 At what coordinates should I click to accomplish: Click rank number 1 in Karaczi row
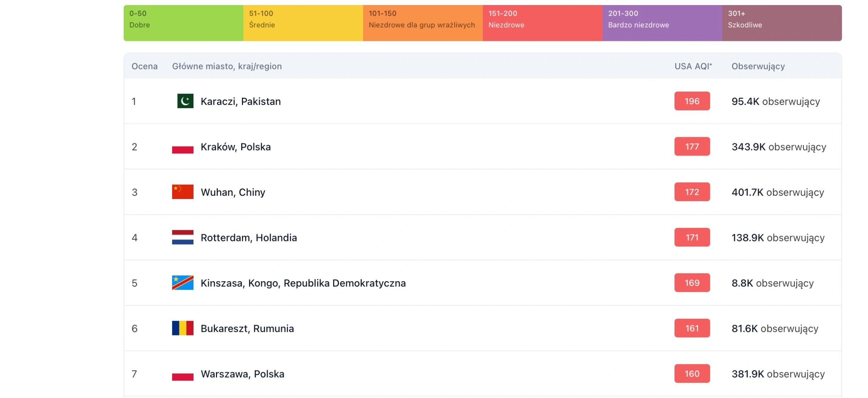[x=134, y=101]
